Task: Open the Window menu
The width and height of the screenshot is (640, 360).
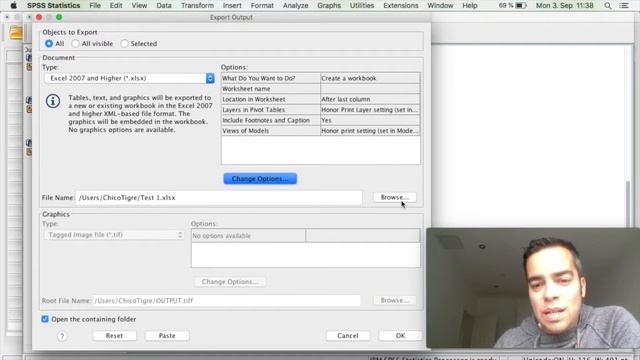Action: click(x=440, y=5)
